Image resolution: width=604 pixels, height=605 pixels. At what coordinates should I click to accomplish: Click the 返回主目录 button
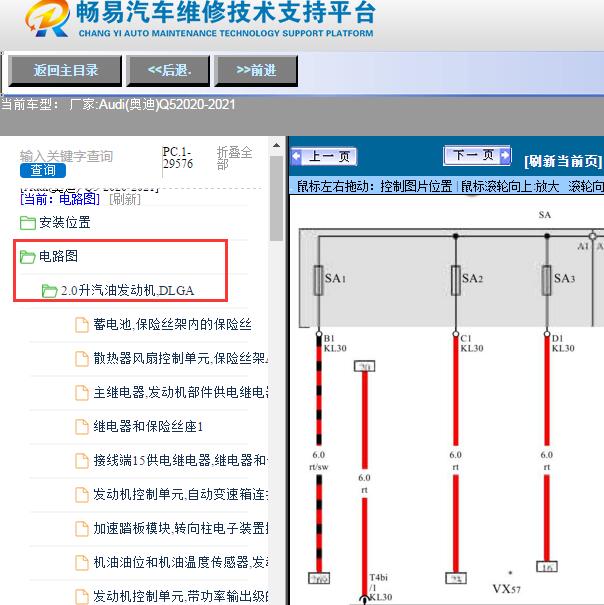(x=65, y=71)
